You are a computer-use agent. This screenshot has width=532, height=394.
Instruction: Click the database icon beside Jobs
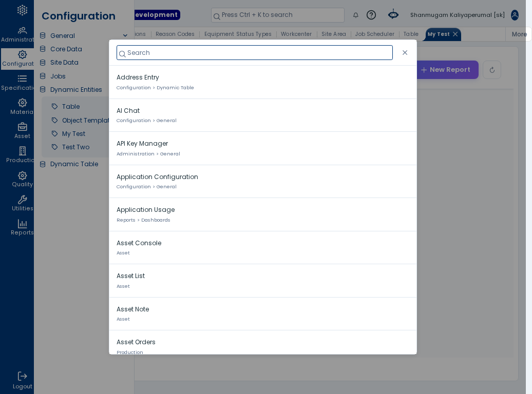(x=43, y=76)
